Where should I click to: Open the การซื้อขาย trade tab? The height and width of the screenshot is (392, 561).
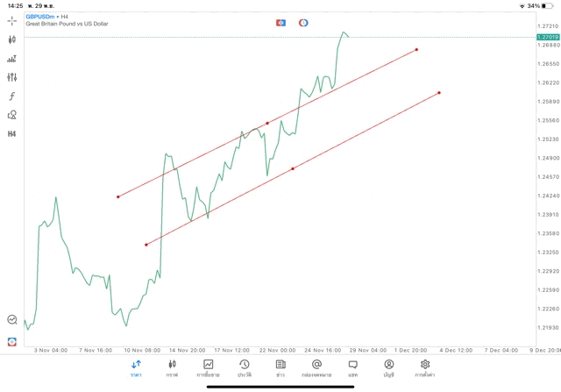click(209, 367)
